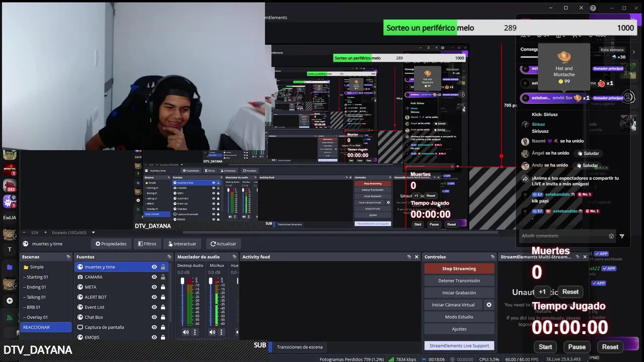The width and height of the screenshot is (644, 362).
Task: Open Mic/Aux options menu
Action: [221, 332]
